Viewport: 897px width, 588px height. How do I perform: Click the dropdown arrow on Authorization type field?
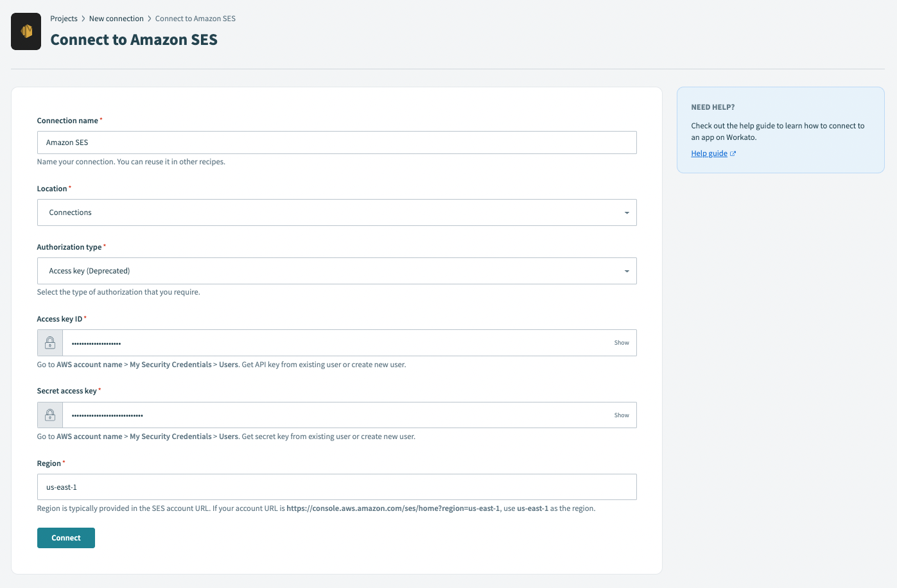(x=627, y=270)
